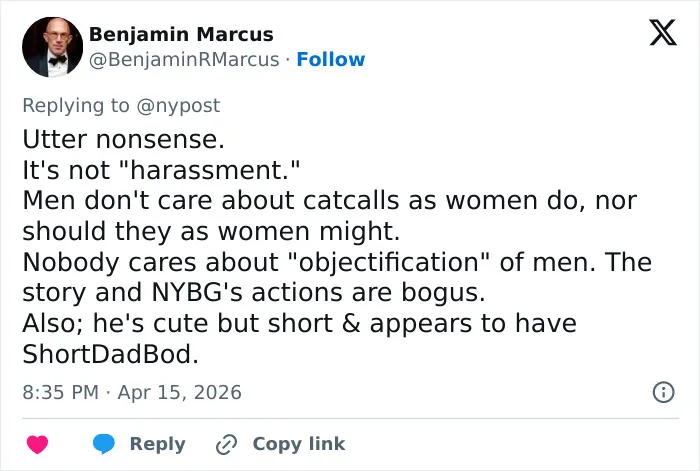Viewport: 700px width, 471px height.
Task: Click the "Utter nonsense." line
Action: tap(124, 139)
